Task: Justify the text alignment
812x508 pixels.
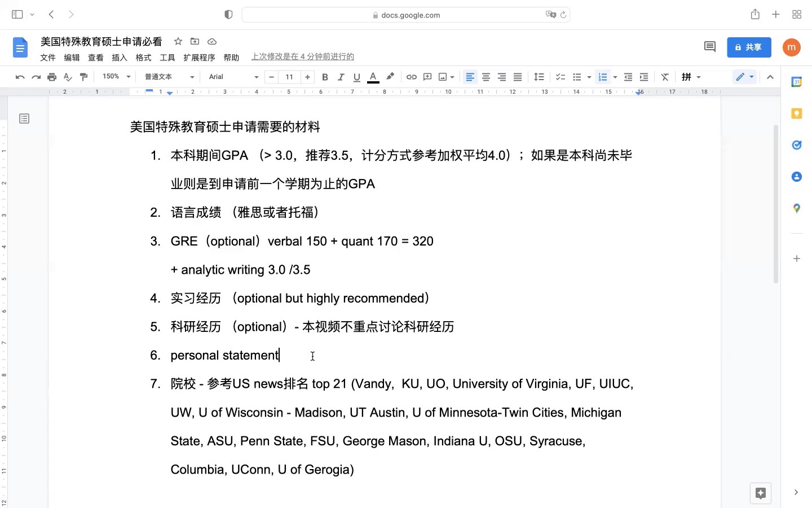Action: point(518,77)
